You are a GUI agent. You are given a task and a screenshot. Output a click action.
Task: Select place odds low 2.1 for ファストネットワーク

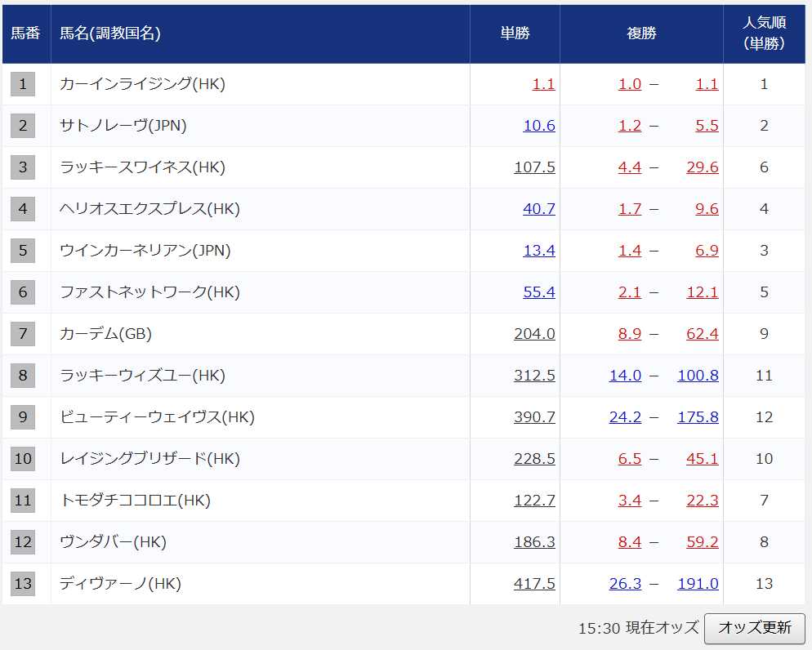[630, 292]
